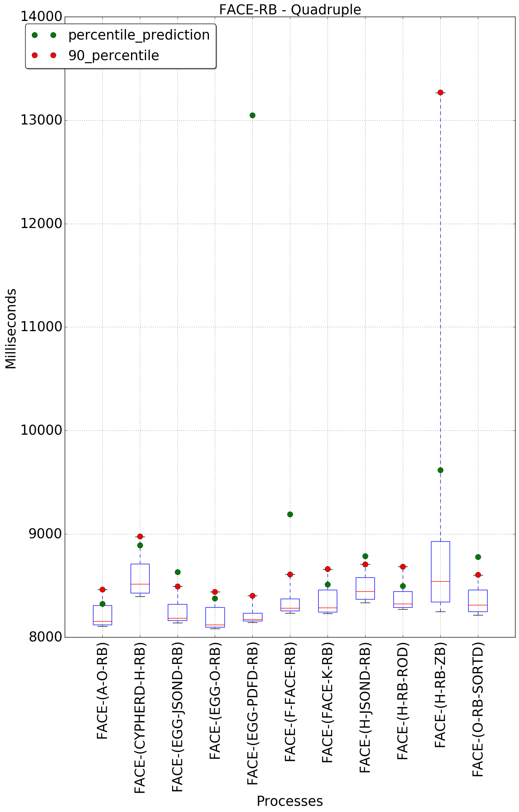Click red 90 percentile dot for FACE-(H-RB-ROD)
The width and height of the screenshot is (519, 812).
[x=403, y=567]
